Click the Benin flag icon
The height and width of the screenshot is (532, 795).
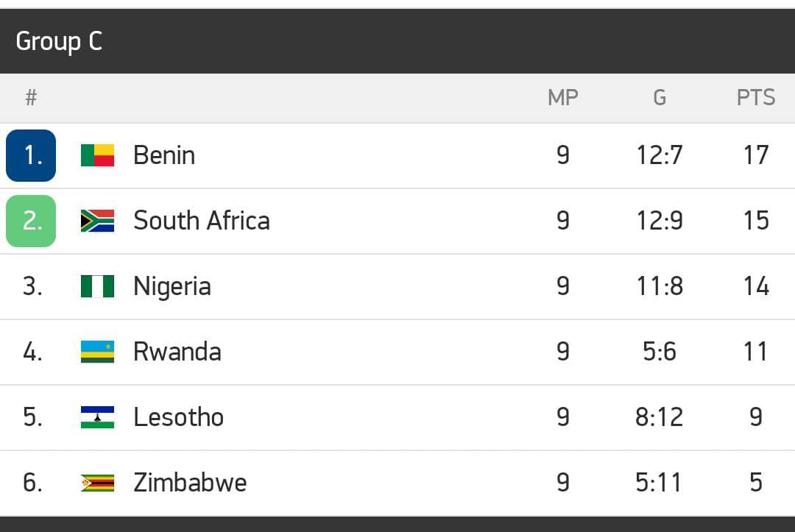(x=97, y=155)
